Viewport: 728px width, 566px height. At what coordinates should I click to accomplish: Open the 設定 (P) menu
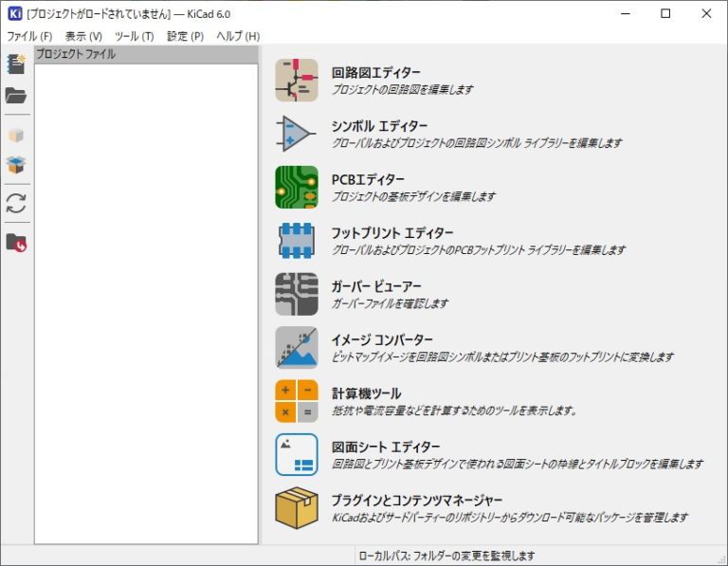pos(185,36)
